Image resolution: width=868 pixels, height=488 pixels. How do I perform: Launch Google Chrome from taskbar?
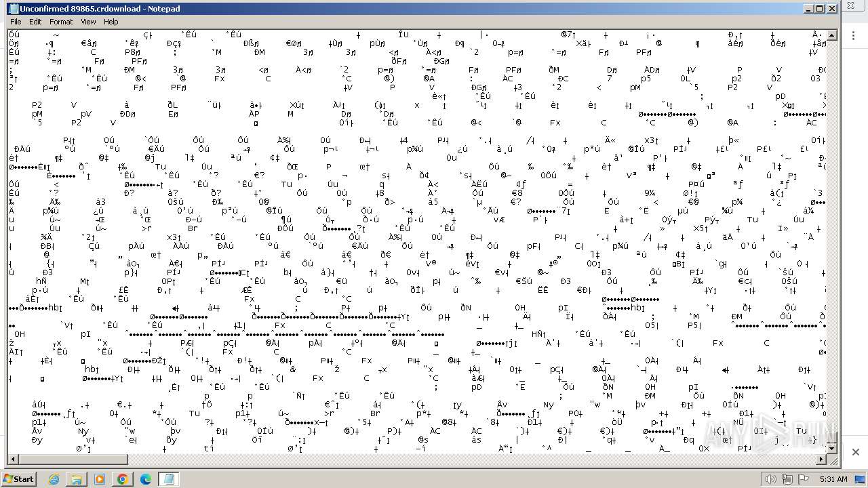[x=123, y=479]
